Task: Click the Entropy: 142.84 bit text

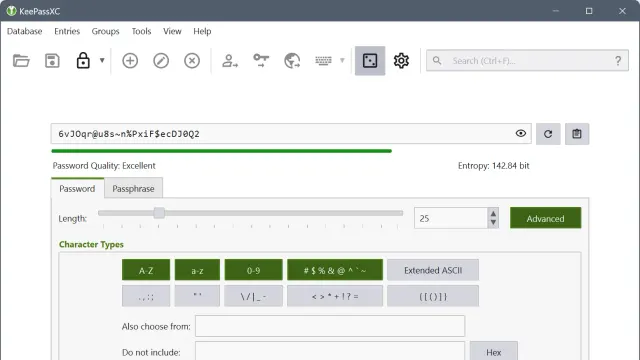Action: tap(493, 166)
